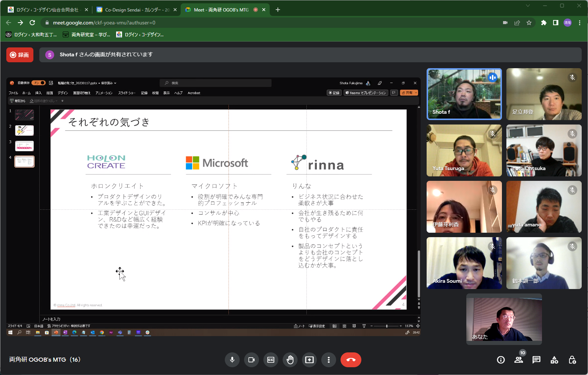Image resolution: width=588 pixels, height=375 pixels.
Task: Open the 両角研究室 bookmark link
Action: point(86,34)
